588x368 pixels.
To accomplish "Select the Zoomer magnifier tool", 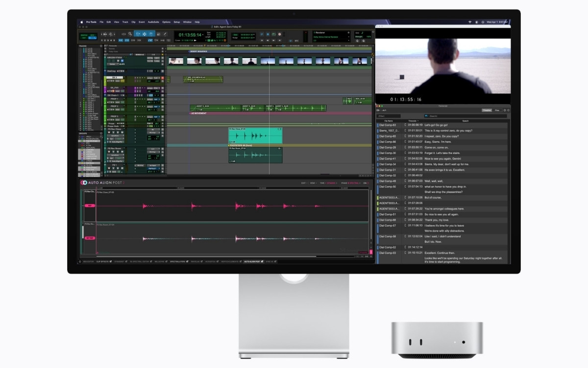I will (x=130, y=34).
